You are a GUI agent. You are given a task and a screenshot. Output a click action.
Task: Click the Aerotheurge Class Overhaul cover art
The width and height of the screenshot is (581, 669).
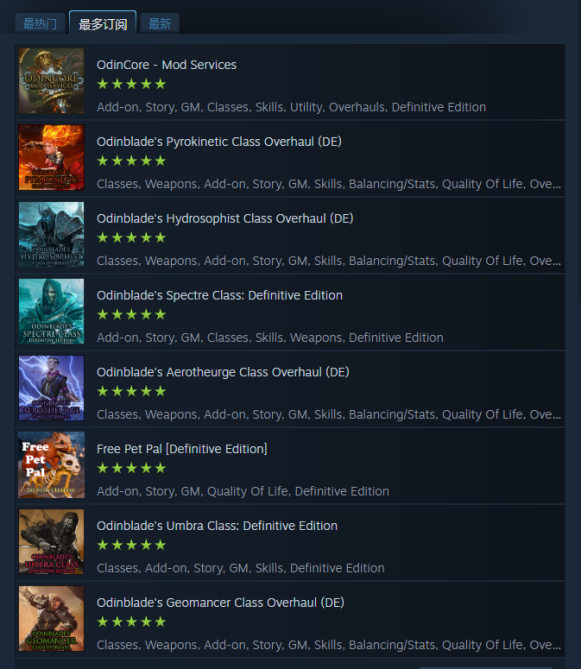pyautogui.click(x=52, y=388)
